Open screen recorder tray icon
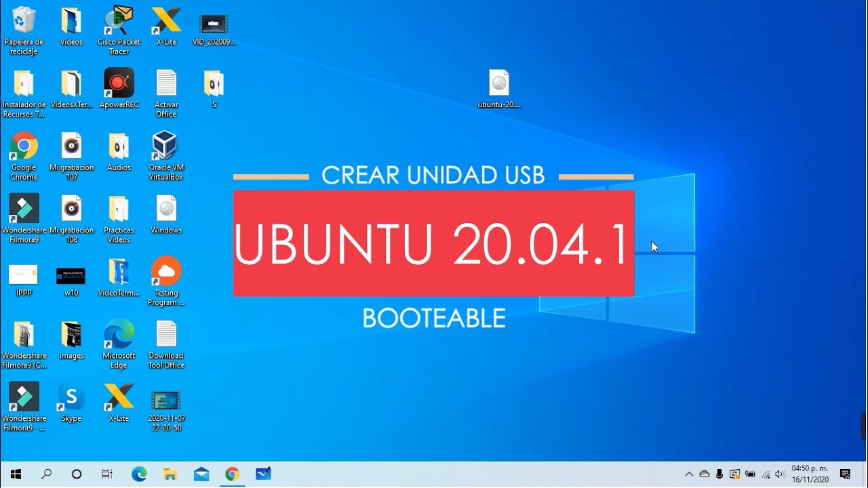868x488 pixels. (x=734, y=474)
